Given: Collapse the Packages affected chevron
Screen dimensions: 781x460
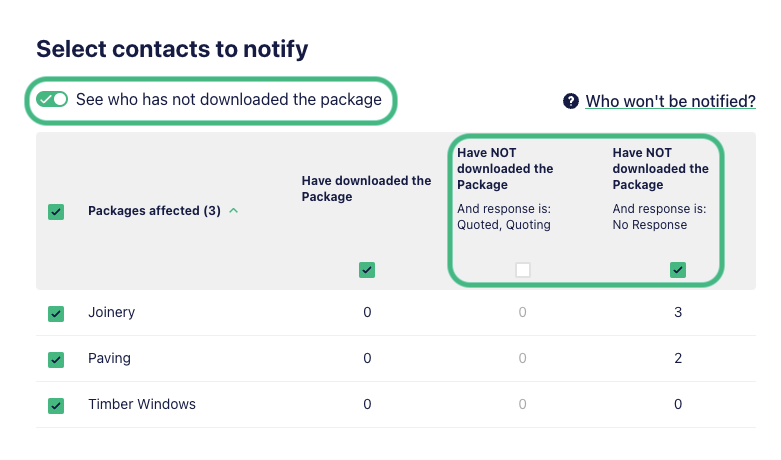Looking at the screenshot, I should pyautogui.click(x=233, y=211).
